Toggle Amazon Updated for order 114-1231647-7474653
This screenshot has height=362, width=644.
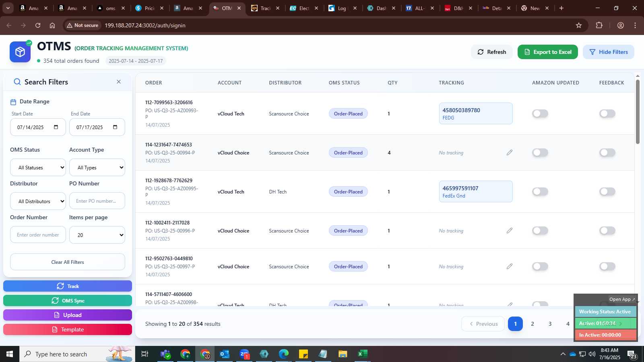(540, 152)
